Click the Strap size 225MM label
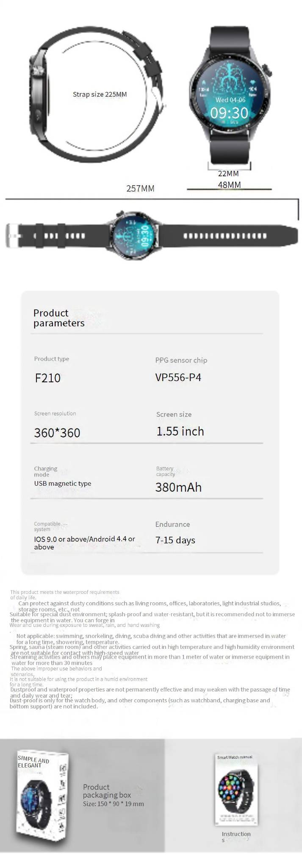Image resolution: width=302 pixels, height=868 pixels. [100, 94]
